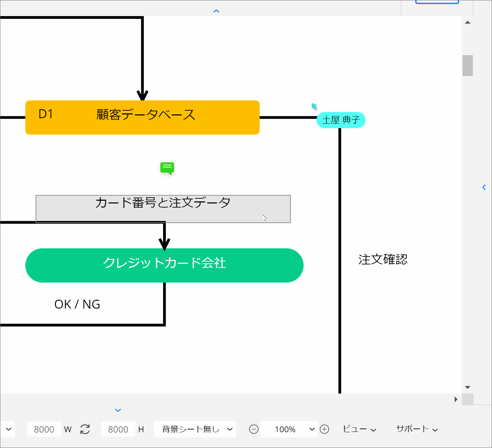492x448 pixels.
Task: Click the canvas width field showing 8000
Action: tap(44, 429)
